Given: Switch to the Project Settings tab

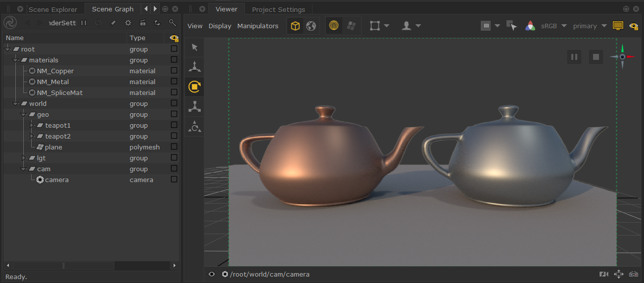Looking at the screenshot, I should point(278,9).
